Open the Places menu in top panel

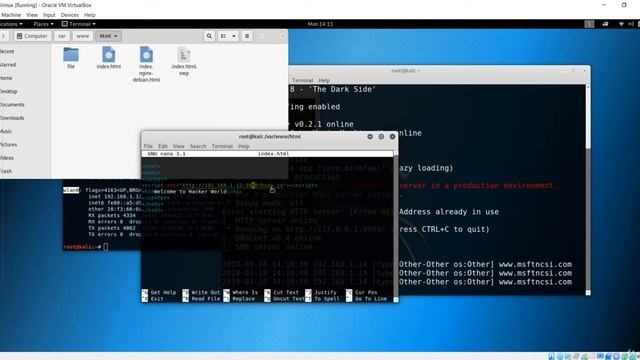[43, 24]
